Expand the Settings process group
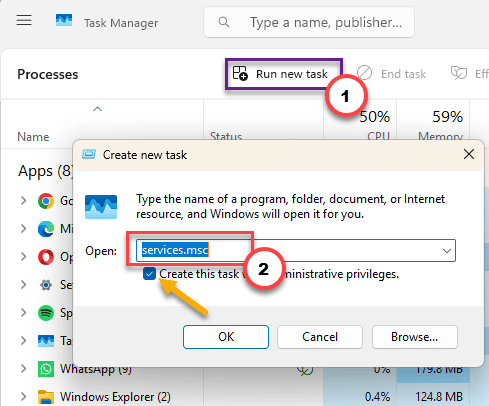Image resolution: width=489 pixels, height=406 pixels. pyautogui.click(x=24, y=285)
